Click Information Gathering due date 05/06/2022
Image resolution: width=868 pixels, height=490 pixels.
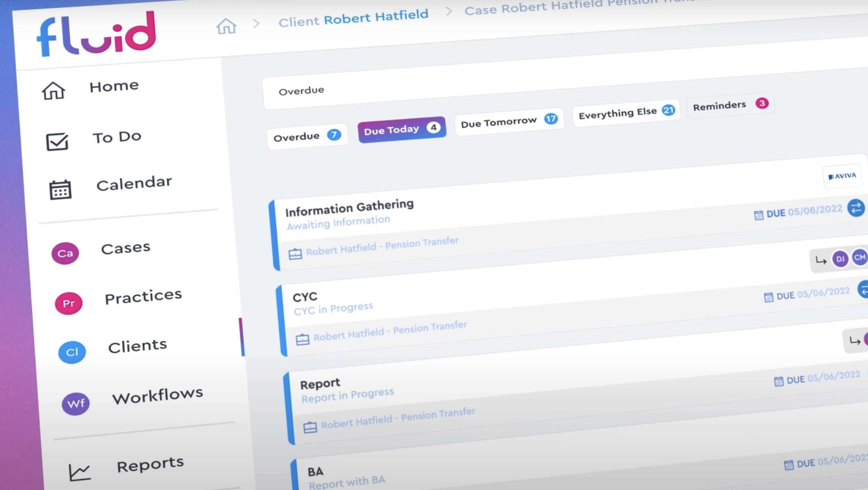click(815, 210)
